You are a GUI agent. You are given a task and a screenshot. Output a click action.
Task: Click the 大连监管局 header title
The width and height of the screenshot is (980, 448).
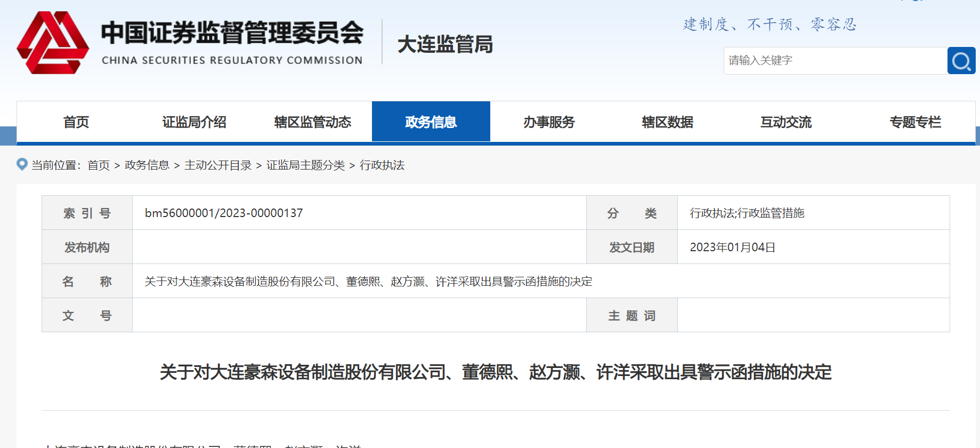(x=445, y=44)
